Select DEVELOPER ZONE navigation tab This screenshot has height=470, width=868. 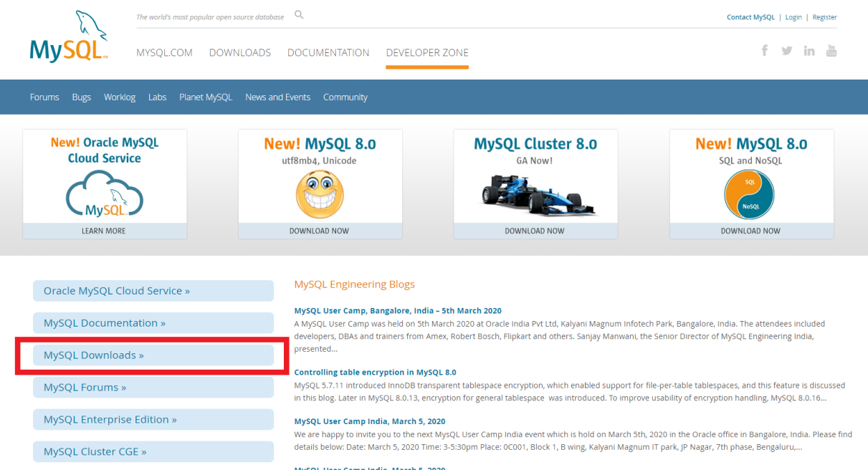coord(427,52)
